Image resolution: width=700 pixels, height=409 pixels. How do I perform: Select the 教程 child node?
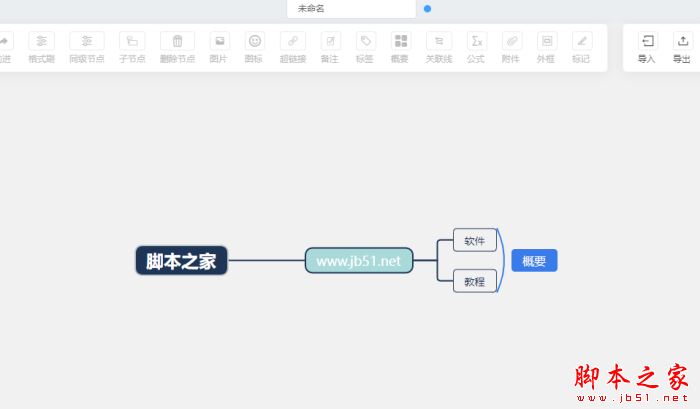(x=475, y=281)
